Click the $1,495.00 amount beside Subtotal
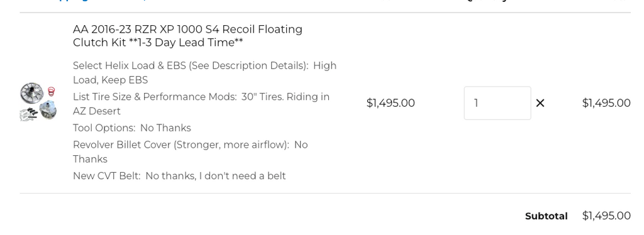644x235 pixels. (606, 216)
